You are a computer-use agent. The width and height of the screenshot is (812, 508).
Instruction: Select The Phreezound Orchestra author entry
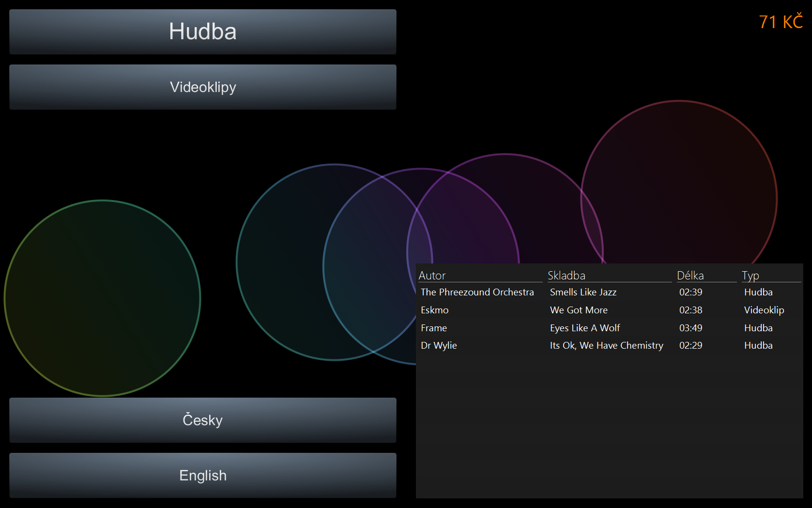click(477, 292)
